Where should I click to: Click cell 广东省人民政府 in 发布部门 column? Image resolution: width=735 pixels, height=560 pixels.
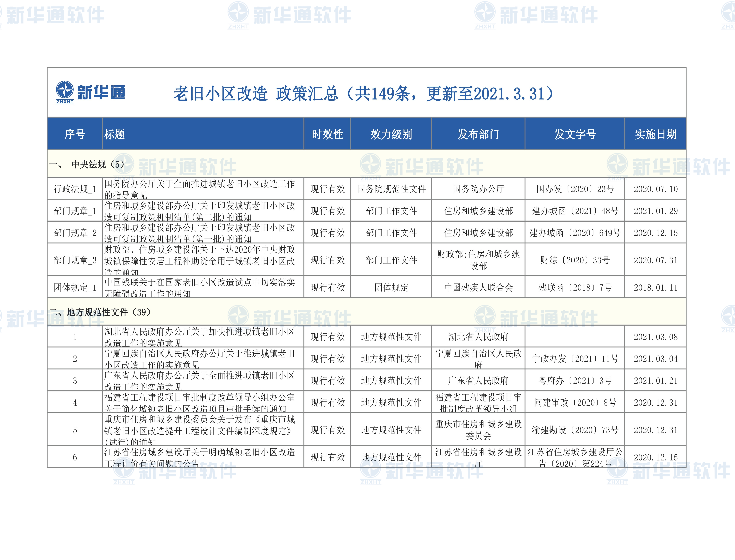coord(478,381)
